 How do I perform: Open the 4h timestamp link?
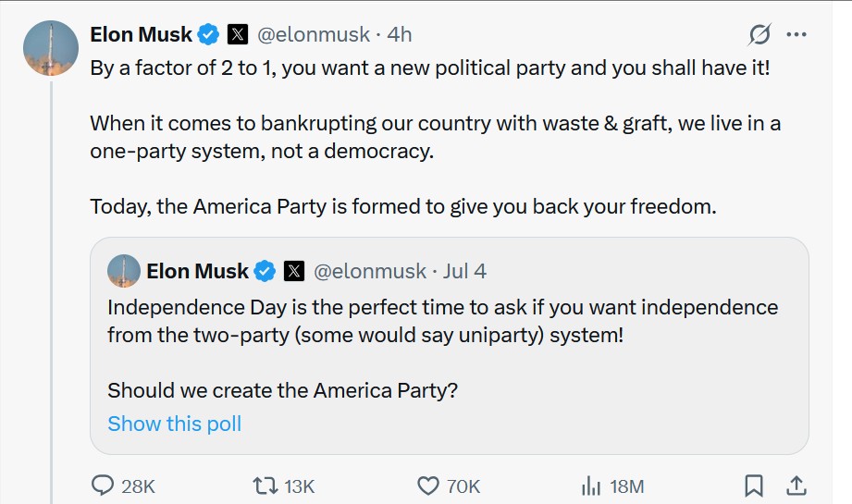[400, 35]
